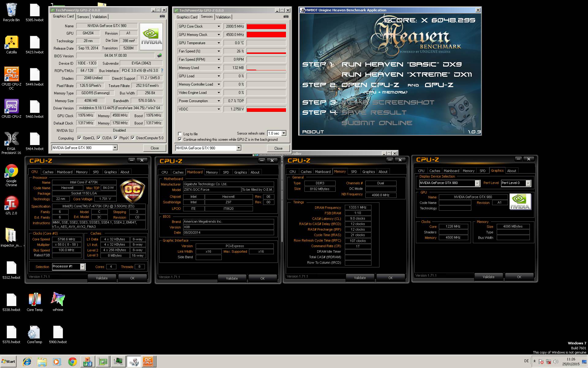Close the GPU-Z Graphics Card window via Close button
The height and width of the screenshot is (368, 588).
pos(155,148)
